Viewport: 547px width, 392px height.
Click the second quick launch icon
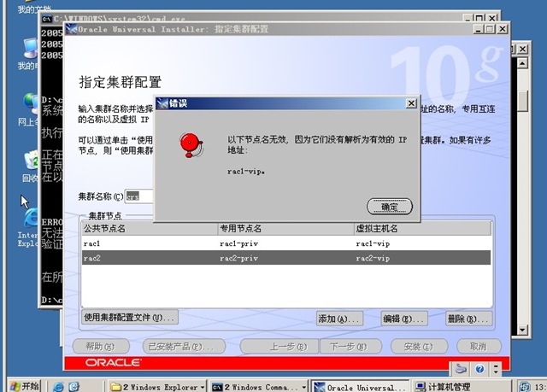click(x=74, y=386)
